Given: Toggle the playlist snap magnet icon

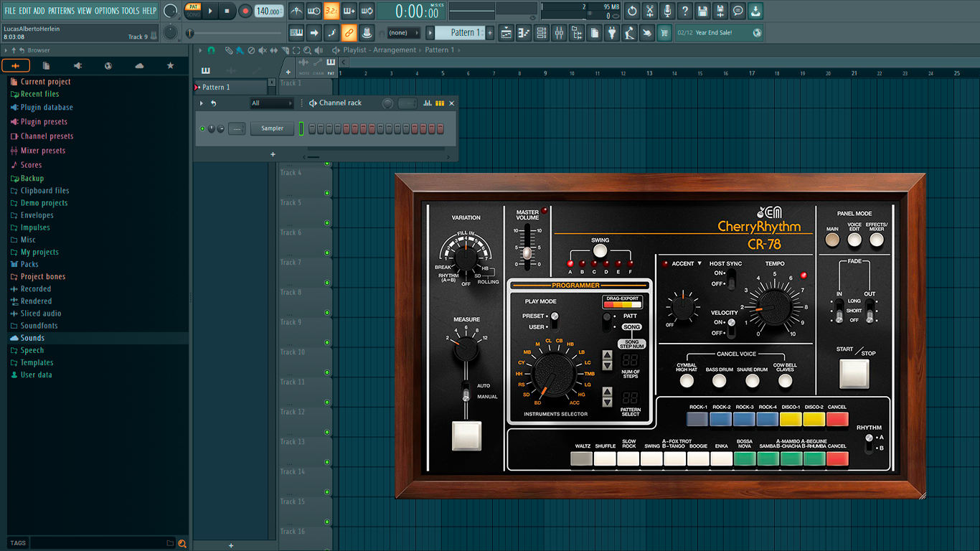Looking at the screenshot, I should [x=211, y=50].
